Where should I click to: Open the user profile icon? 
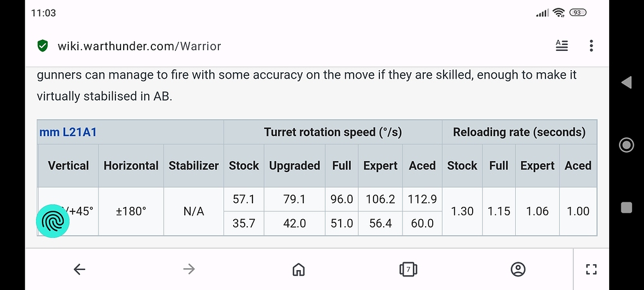click(518, 269)
